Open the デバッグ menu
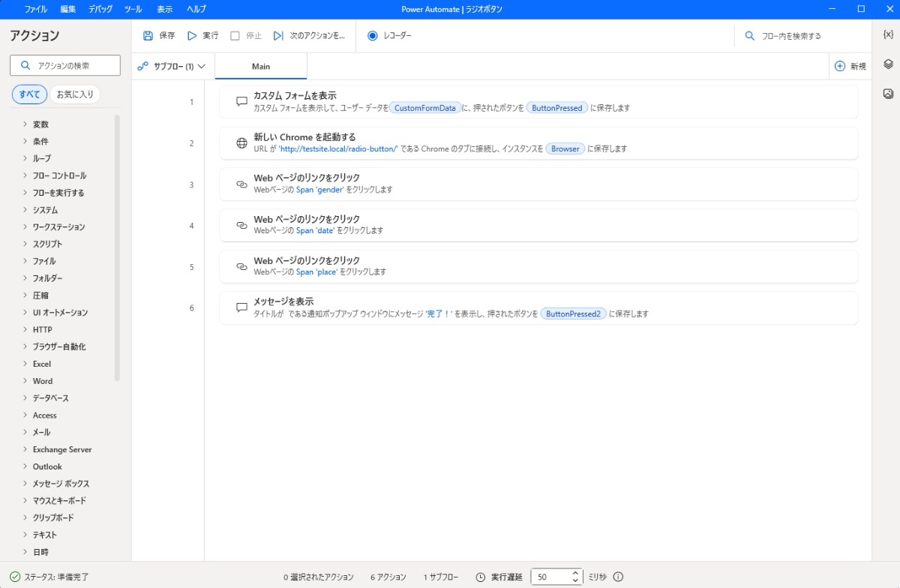Screen dimensions: 900x588 (100, 9)
